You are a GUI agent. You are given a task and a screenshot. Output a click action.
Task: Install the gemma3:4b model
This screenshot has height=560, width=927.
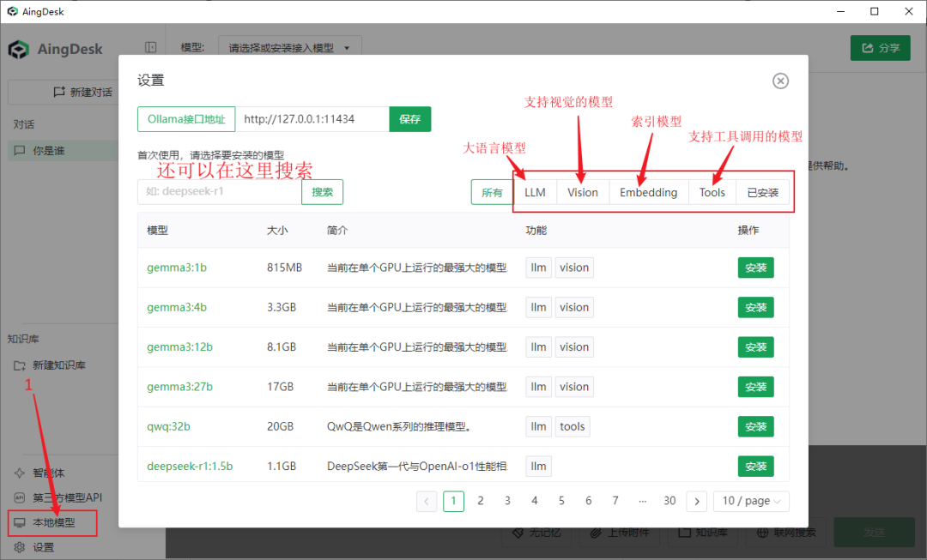[755, 307]
